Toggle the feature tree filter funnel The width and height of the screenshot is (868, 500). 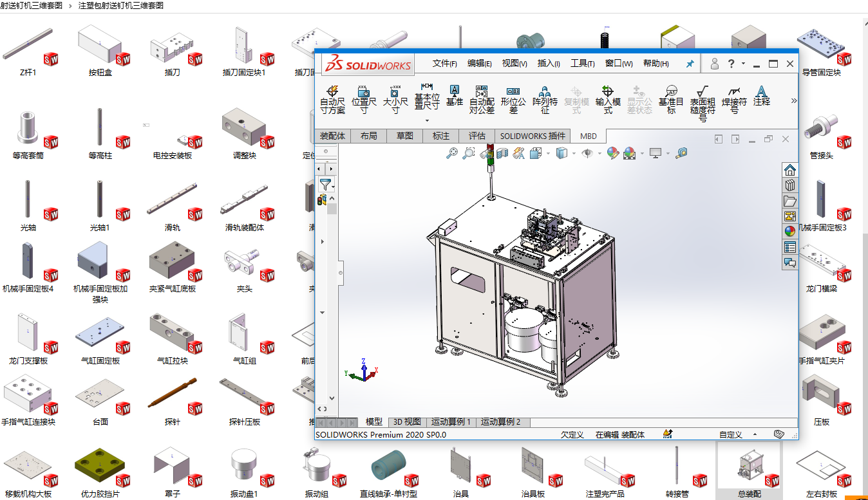pyautogui.click(x=326, y=184)
